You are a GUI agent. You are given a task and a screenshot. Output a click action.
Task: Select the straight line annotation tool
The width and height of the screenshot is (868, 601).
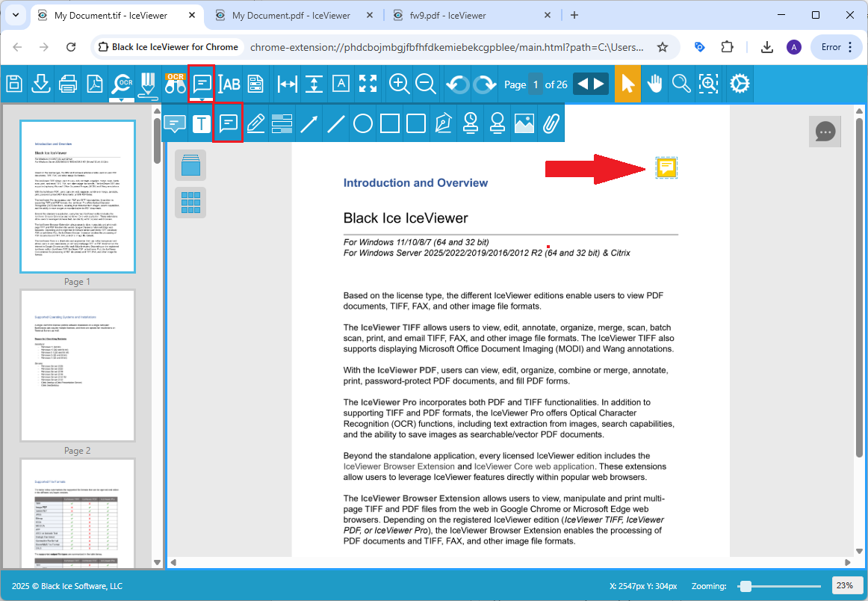click(x=336, y=123)
